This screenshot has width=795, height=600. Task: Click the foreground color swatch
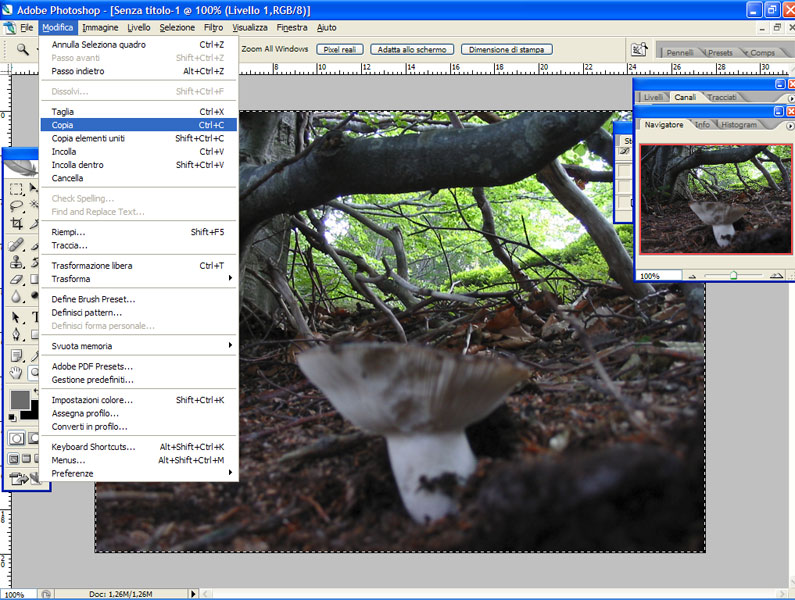click(19, 400)
